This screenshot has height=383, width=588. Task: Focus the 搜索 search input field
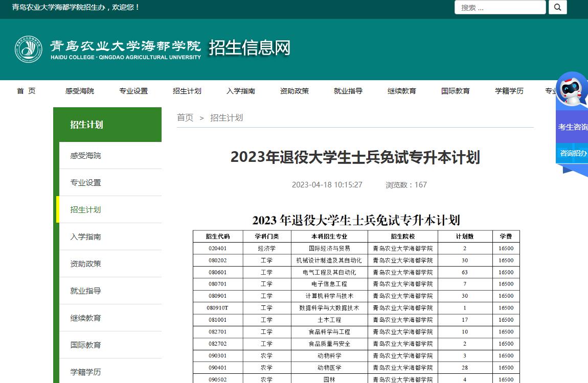(500, 7)
